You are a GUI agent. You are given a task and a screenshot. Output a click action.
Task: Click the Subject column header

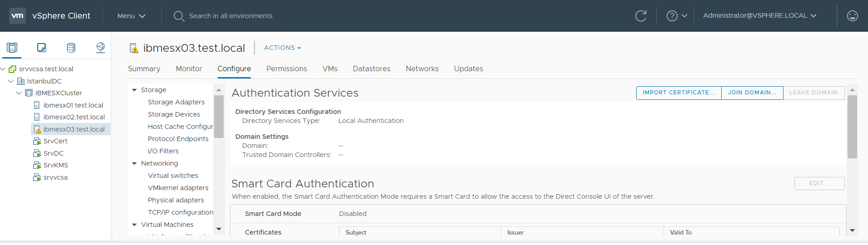[x=420, y=232]
